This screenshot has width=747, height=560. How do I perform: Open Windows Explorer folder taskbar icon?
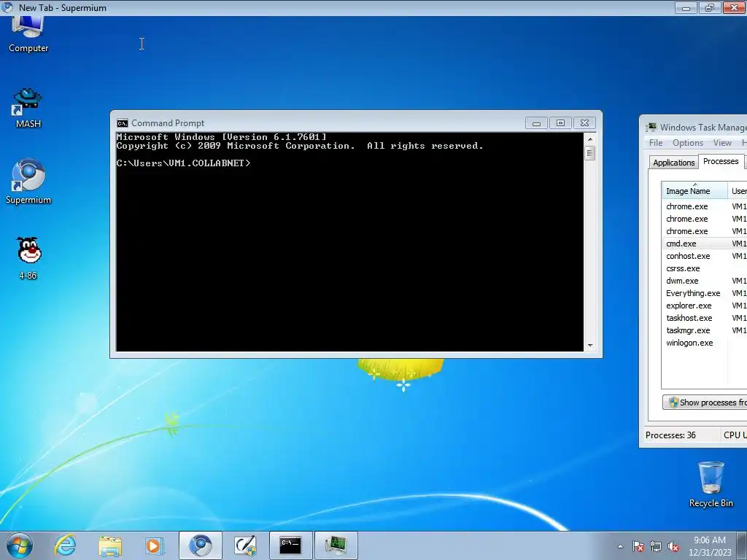(x=110, y=545)
